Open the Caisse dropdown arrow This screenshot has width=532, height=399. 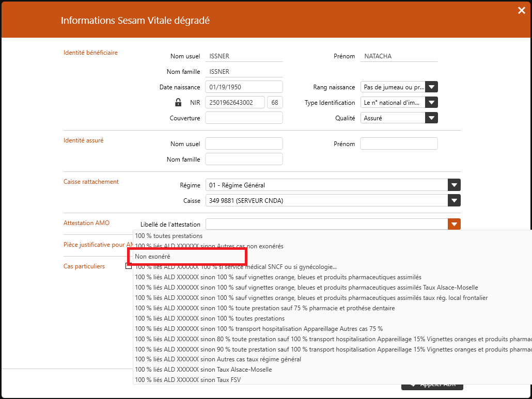453,201
